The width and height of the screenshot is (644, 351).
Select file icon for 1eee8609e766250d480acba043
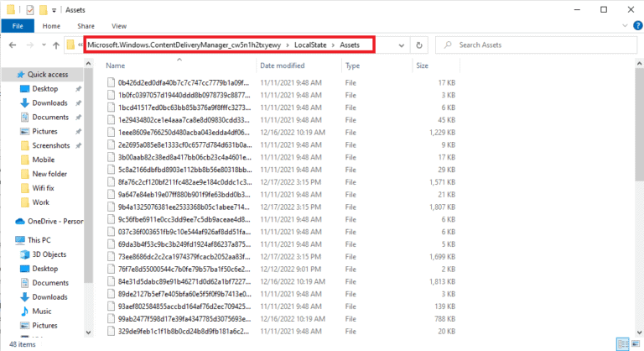point(111,133)
